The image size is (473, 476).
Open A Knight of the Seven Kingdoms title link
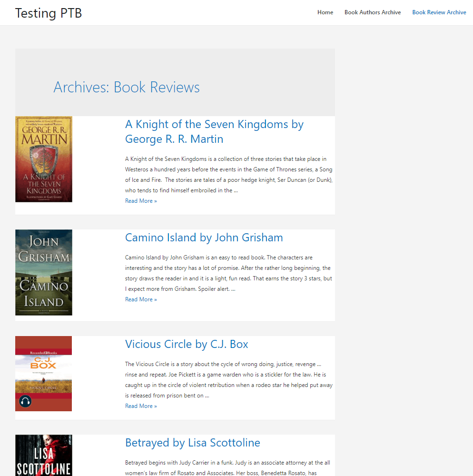click(x=214, y=131)
